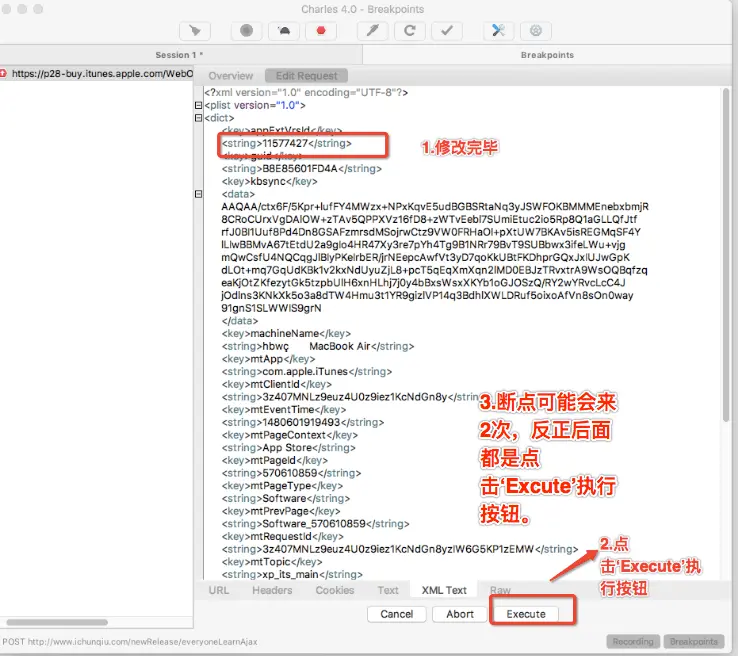
Task: Toggle the recording round button icon
Action: point(247,31)
